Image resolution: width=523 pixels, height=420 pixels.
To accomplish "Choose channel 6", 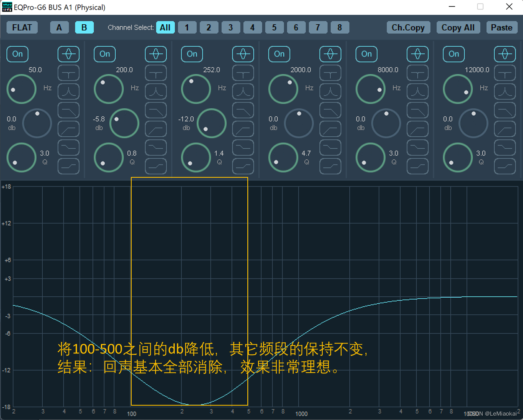I will click(x=296, y=27).
